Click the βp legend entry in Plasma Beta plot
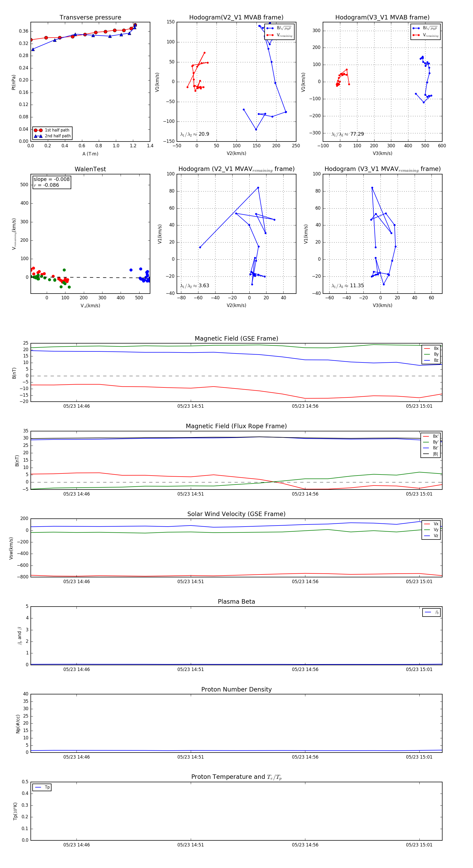 pyautogui.click(x=431, y=612)
